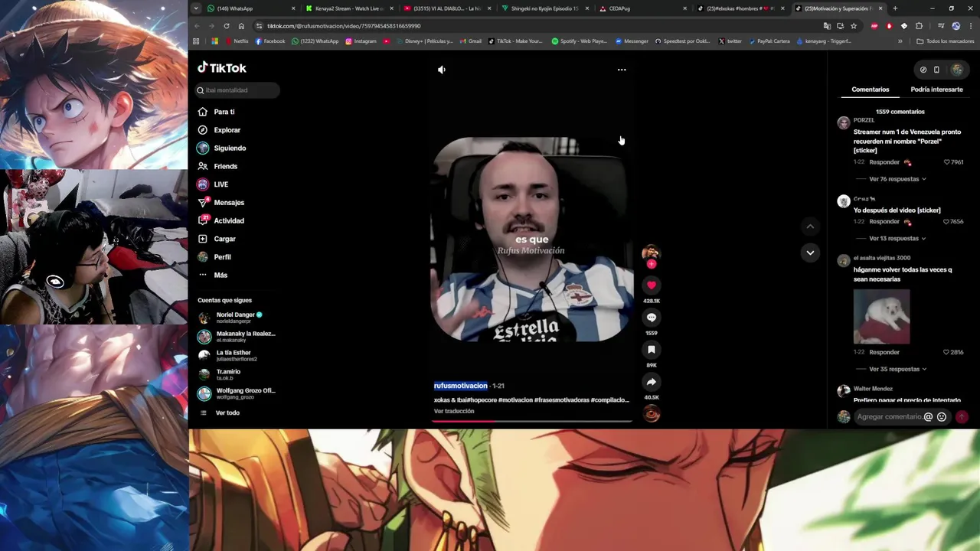This screenshot has width=980, height=551.
Task: Go to previous video arrow
Action: 810,227
